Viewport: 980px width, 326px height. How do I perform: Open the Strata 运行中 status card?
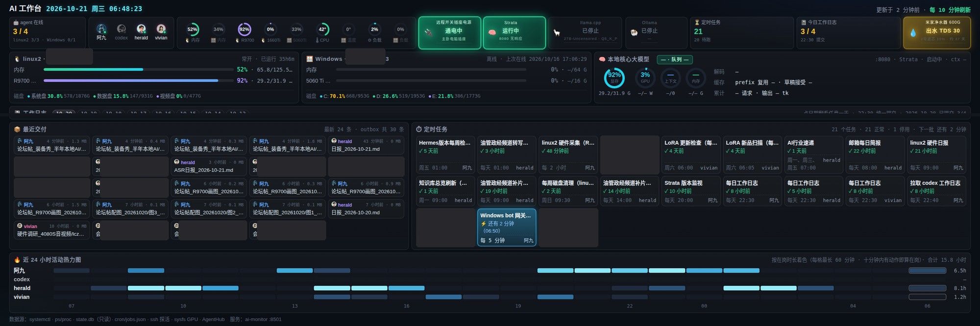(x=514, y=33)
